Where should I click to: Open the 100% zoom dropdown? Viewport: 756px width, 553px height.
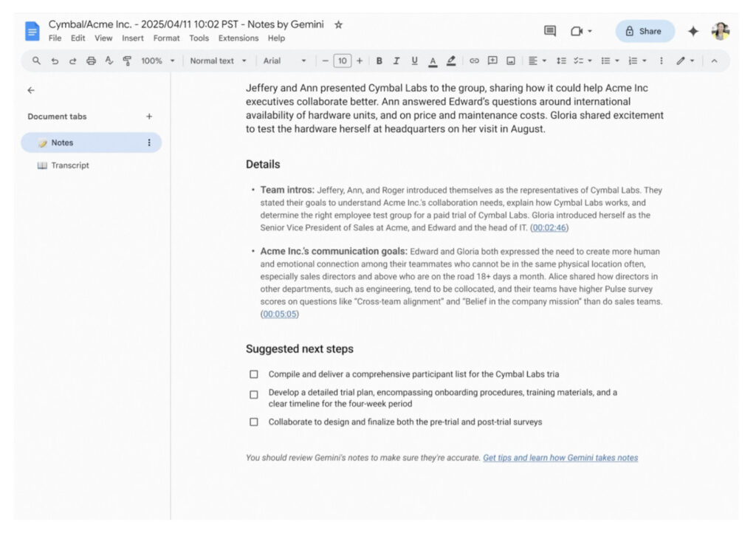[157, 61]
